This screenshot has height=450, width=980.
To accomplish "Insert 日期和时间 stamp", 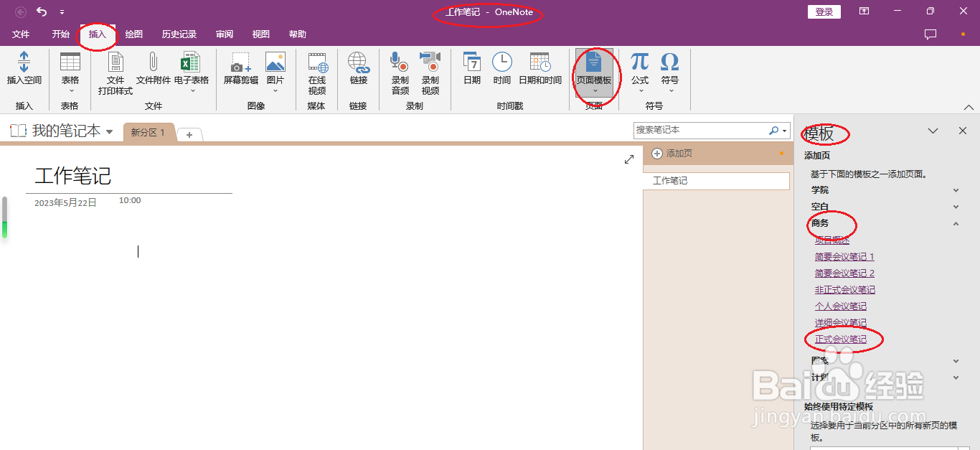I will (540, 69).
